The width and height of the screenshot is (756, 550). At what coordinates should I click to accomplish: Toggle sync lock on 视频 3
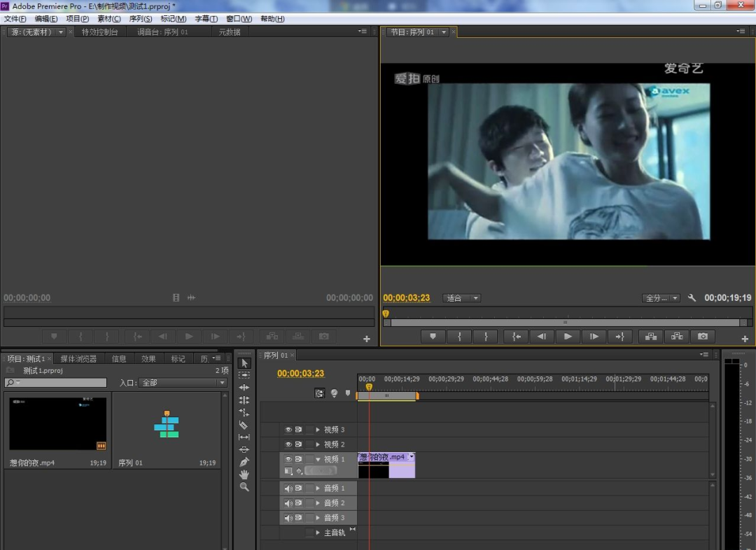(298, 430)
